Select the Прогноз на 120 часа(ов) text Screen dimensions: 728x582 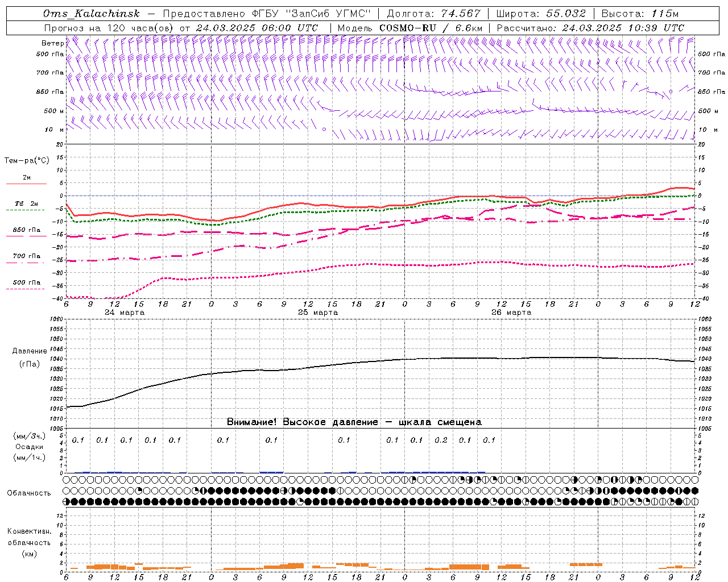110,28
